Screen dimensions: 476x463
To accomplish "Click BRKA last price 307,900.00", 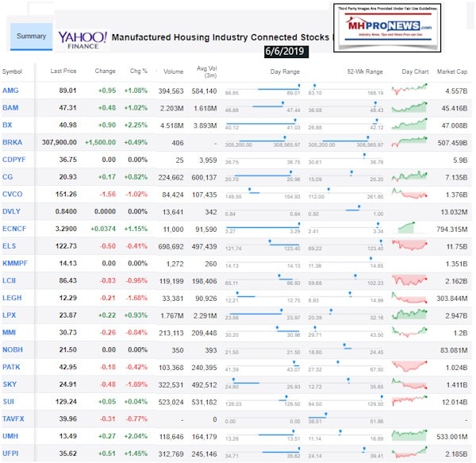I will click(x=59, y=142).
